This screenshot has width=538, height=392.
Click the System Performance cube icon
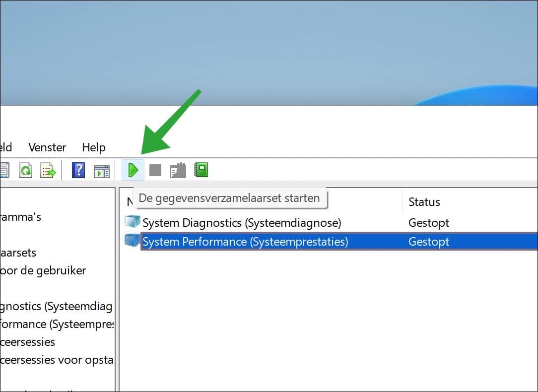132,241
